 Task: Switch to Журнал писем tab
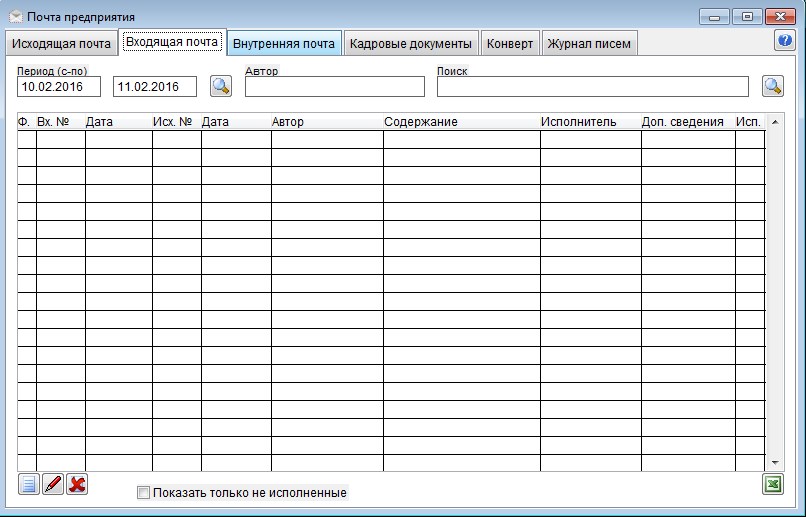(589, 44)
